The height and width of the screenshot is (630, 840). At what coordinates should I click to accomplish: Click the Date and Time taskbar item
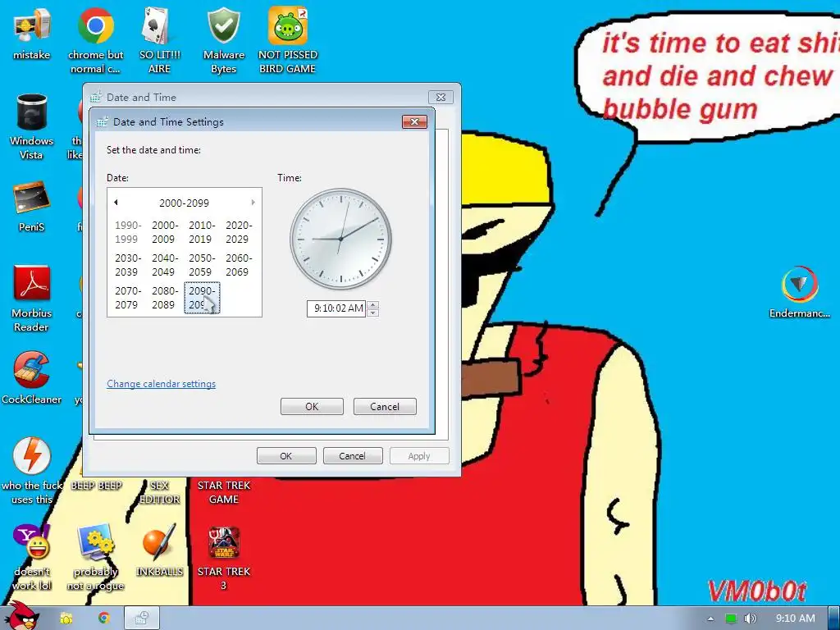[141, 619]
